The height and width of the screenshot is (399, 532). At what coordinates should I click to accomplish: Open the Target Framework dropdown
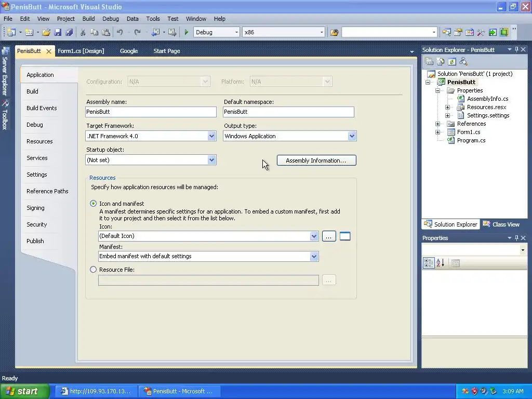[x=212, y=136]
